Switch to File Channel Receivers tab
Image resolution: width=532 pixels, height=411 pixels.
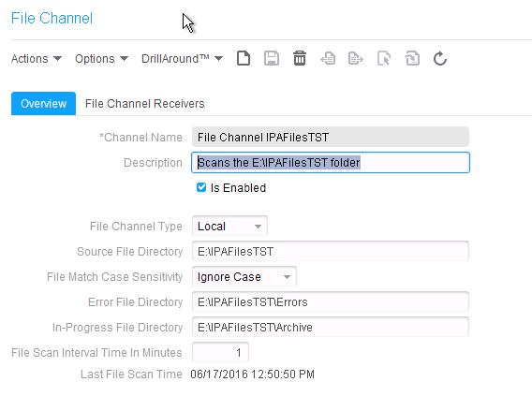145,103
